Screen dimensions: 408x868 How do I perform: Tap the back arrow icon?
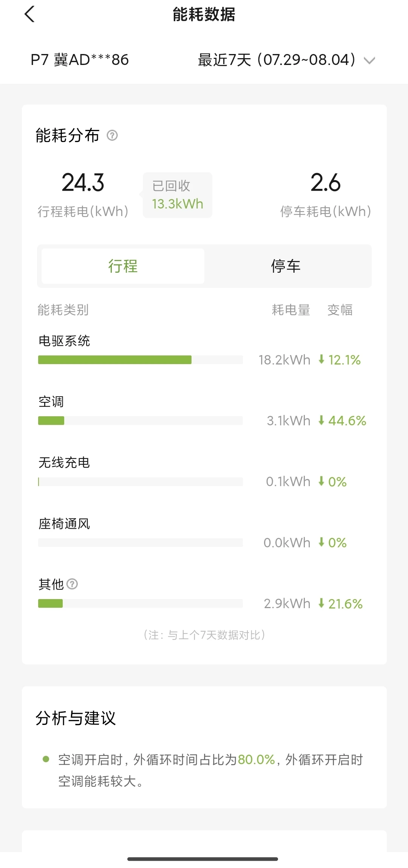coord(29,14)
